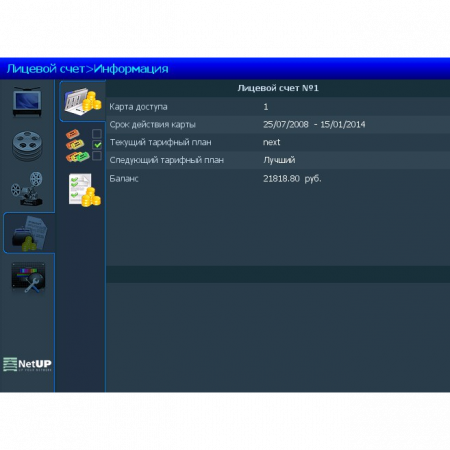Screen dimensions: 450x450
Task: Open the TV channels icon in sidebar
Action: click(x=27, y=102)
